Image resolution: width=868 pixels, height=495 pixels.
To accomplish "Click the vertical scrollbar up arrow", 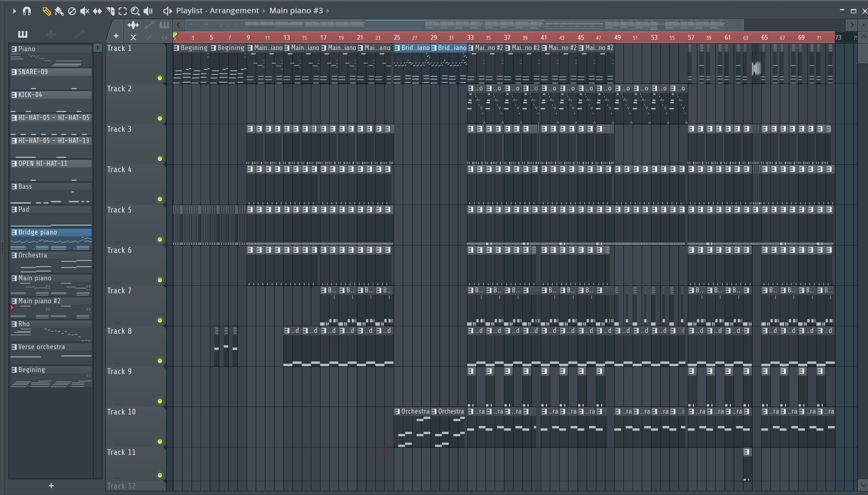I will [864, 37].
